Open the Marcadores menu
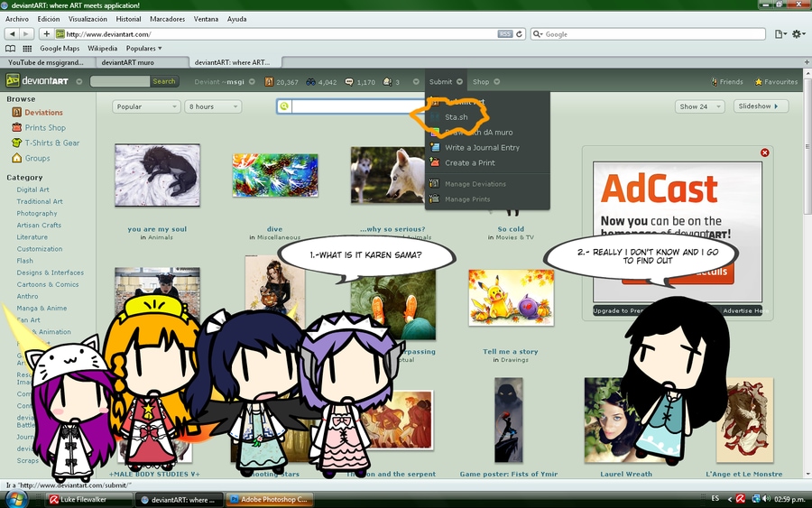This screenshot has height=508, width=812. coord(167,19)
